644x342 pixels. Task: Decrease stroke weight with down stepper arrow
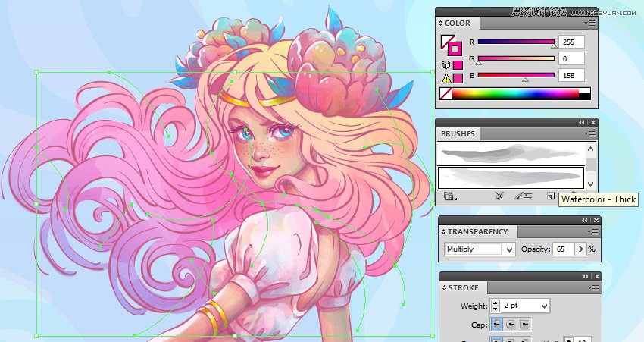point(496,309)
